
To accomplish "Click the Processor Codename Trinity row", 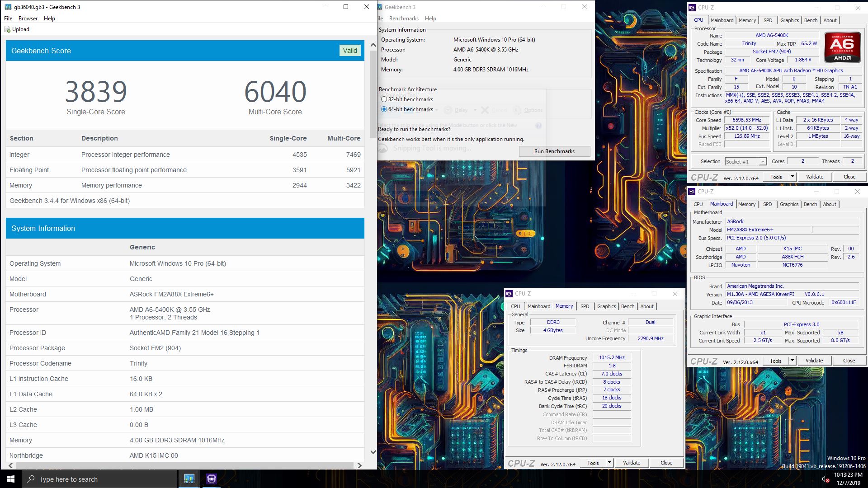I will tap(185, 363).
